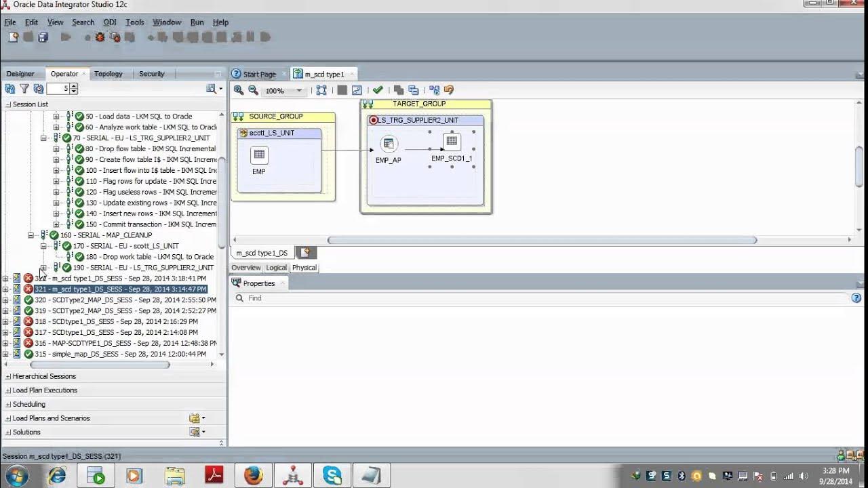Click the Validate green checkmark icon

coord(378,90)
